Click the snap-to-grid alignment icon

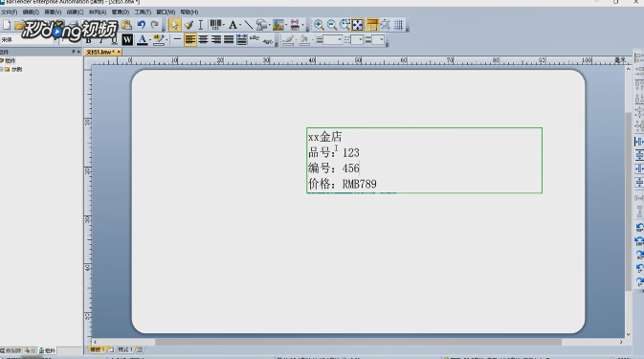coord(386,25)
